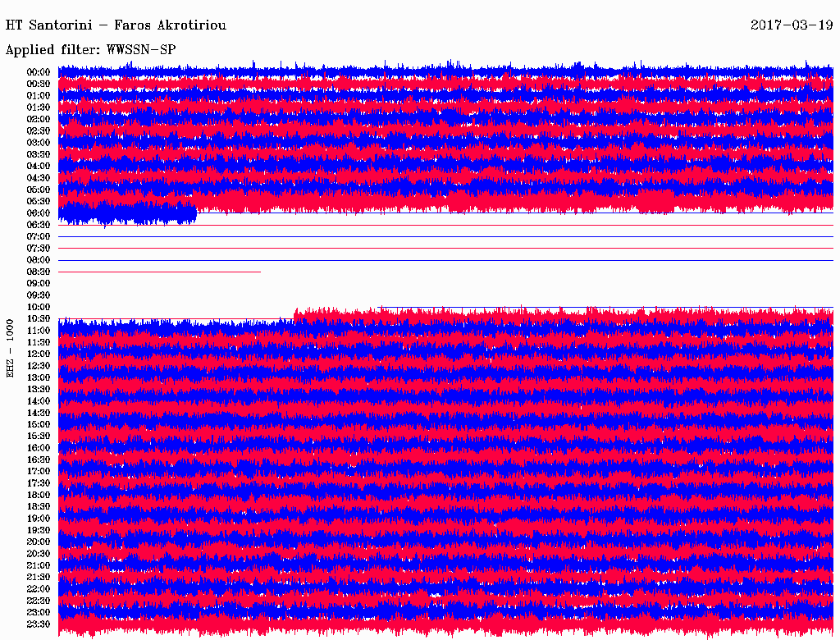Screen dimensions: 840x640
Task: Click the station title HT Santorini – Faros Akrotiriou
Action: click(x=116, y=25)
